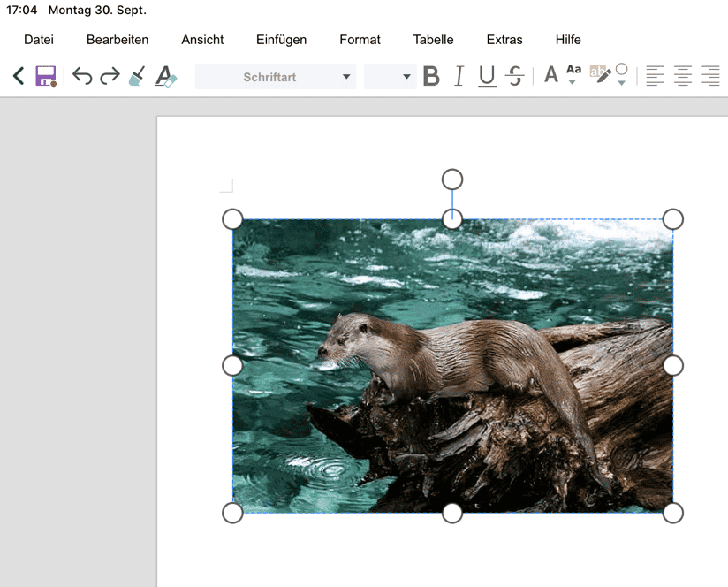Click the image rotation handle above picture
728x587 pixels.
[x=452, y=179]
